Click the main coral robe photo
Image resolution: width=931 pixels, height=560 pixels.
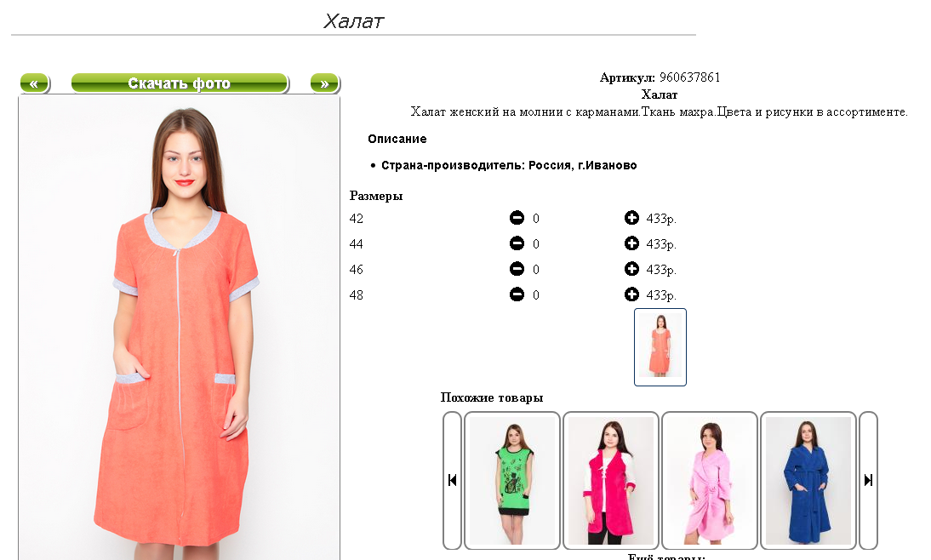point(180,328)
